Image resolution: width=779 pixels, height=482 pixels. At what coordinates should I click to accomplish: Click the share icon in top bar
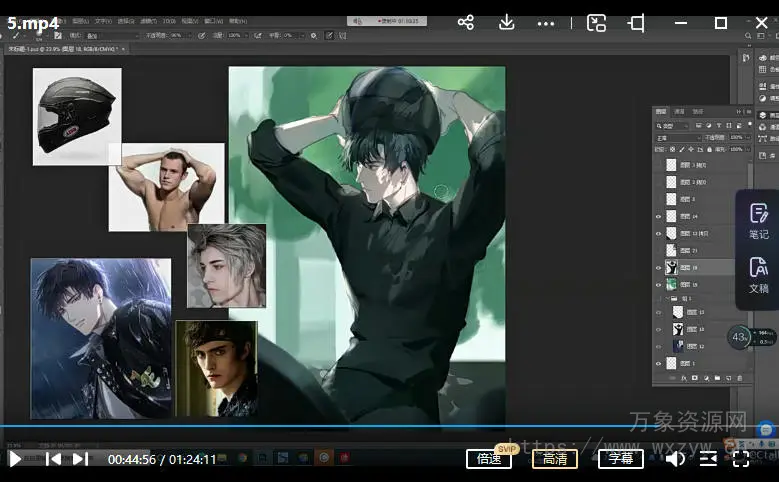465,22
